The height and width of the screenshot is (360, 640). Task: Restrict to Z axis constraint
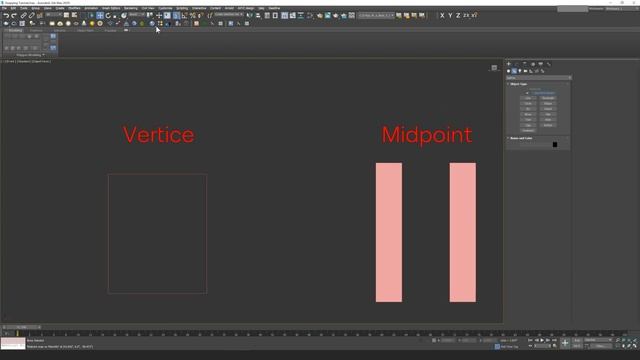(458, 16)
